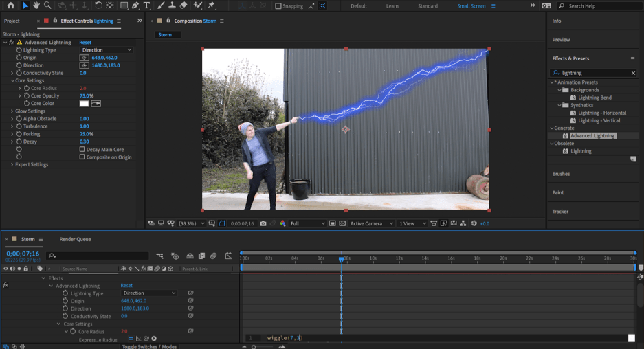Select the Clone Stamp tool
The width and height of the screenshot is (644, 349).
(x=172, y=5)
